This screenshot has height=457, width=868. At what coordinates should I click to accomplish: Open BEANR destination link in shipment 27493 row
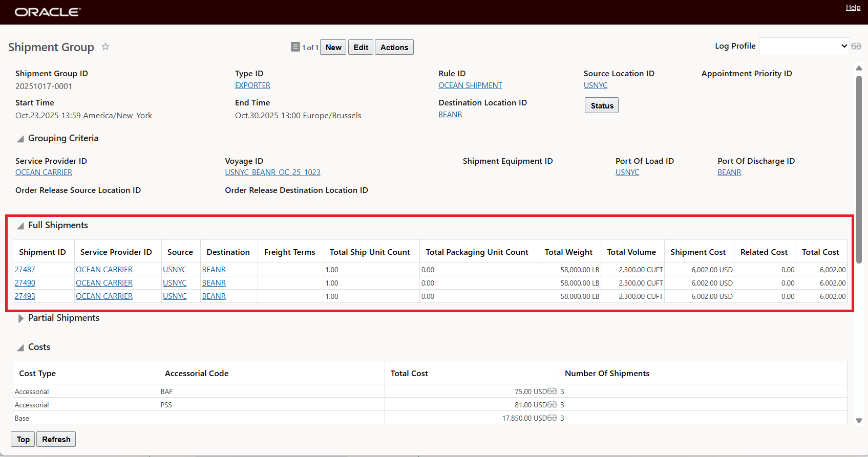pos(214,296)
